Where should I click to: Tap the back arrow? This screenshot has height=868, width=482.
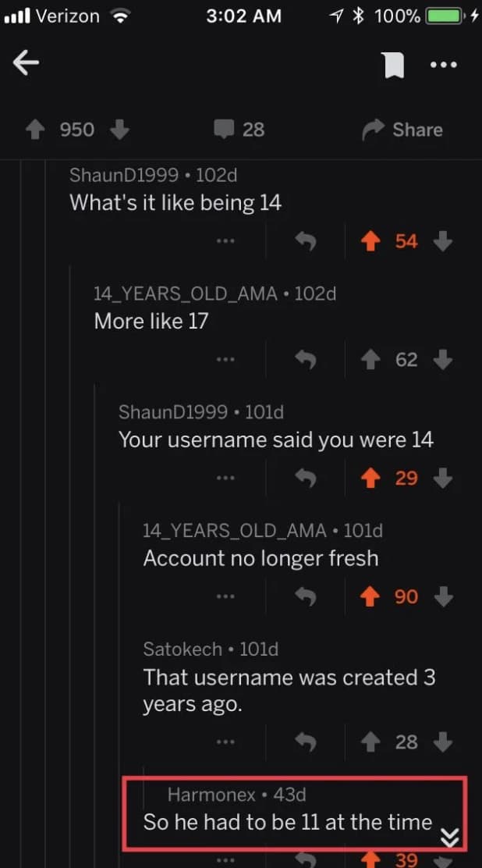click(26, 64)
